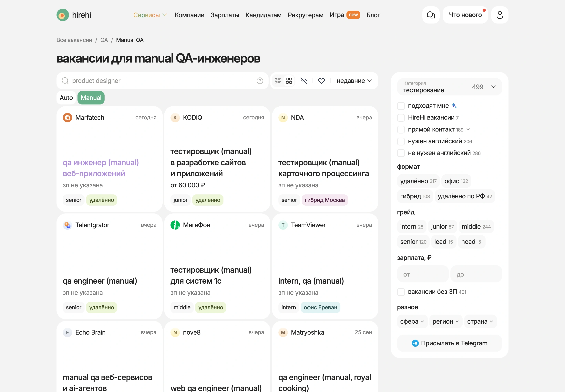Click the Marfatech company logo
The image size is (565, 392).
pyautogui.click(x=67, y=118)
